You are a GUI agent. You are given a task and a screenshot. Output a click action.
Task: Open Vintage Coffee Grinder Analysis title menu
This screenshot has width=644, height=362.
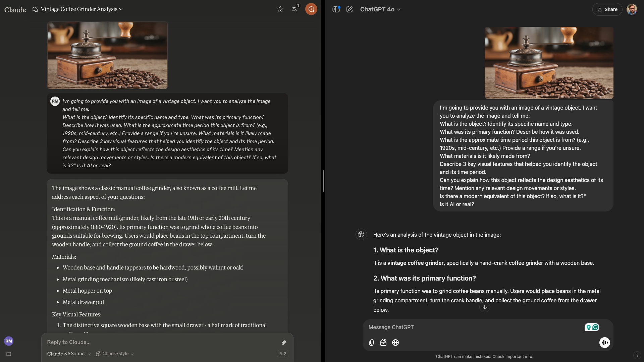(82, 9)
